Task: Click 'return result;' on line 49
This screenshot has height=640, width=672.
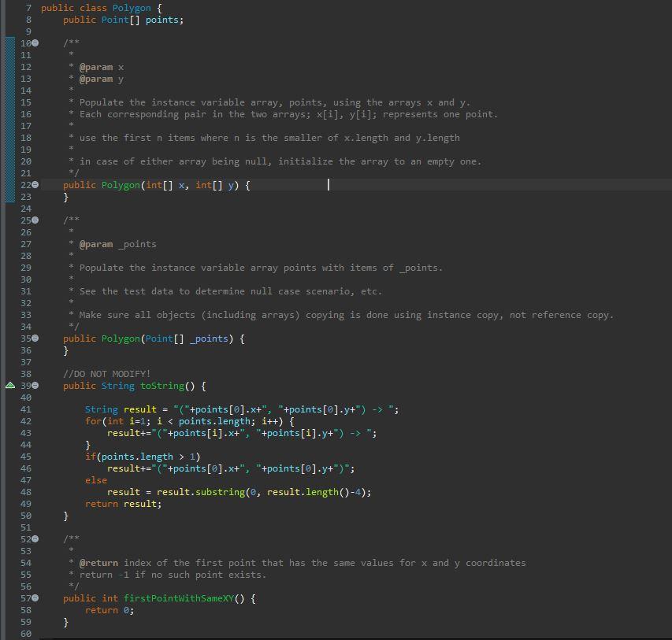Action: pyautogui.click(x=124, y=504)
